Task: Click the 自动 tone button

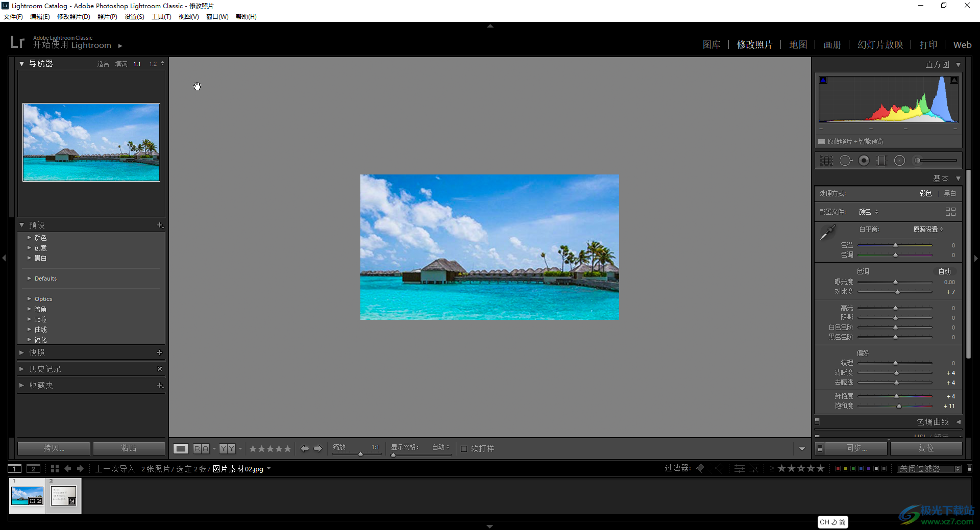Action: click(x=944, y=271)
